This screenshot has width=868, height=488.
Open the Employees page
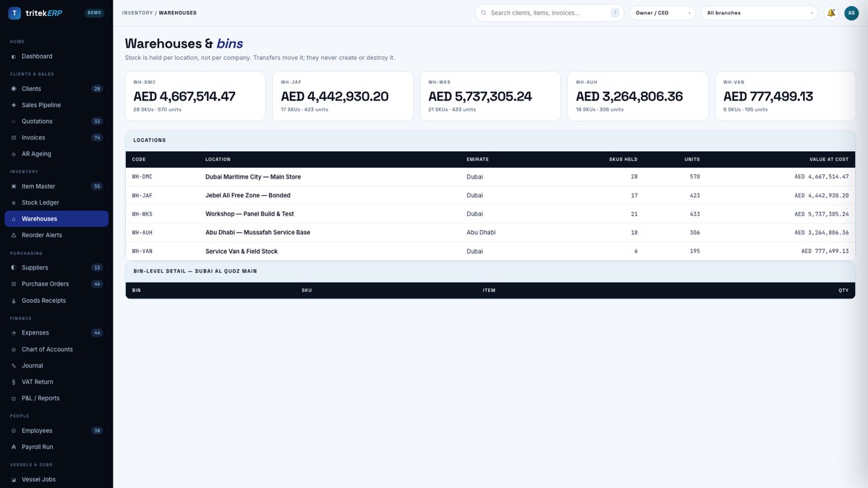coord(56,431)
